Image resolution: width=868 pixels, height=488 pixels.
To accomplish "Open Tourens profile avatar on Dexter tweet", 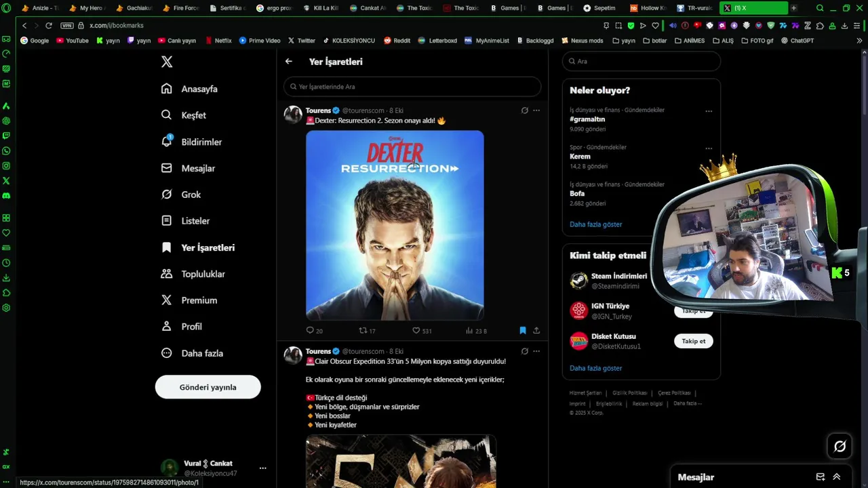I will tap(293, 115).
